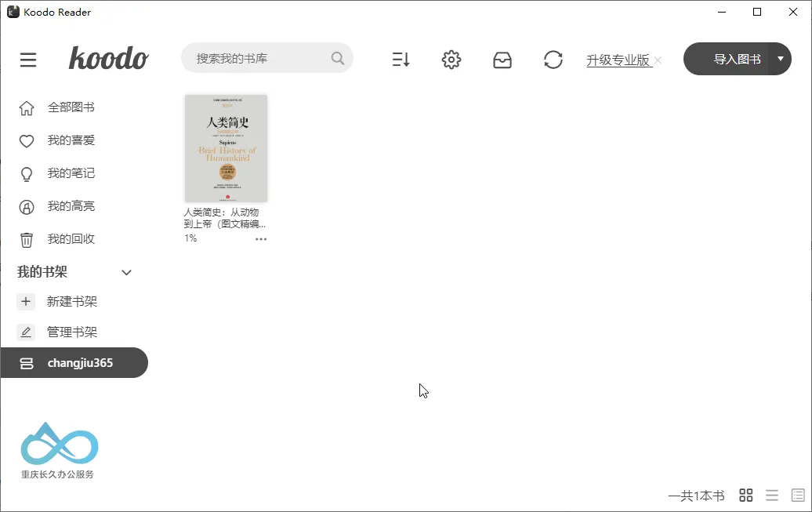812x512 pixels.
Task: Switch to list view
Action: tap(772, 496)
